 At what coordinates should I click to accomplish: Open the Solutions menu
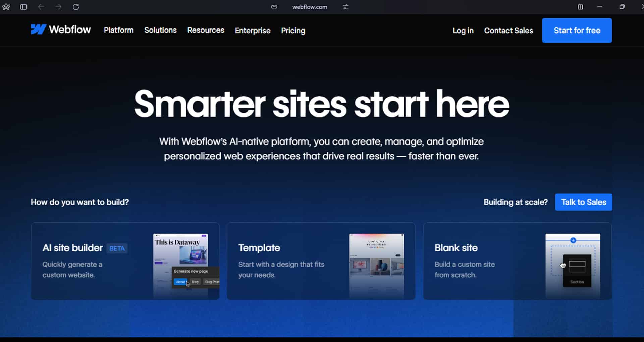pos(160,30)
